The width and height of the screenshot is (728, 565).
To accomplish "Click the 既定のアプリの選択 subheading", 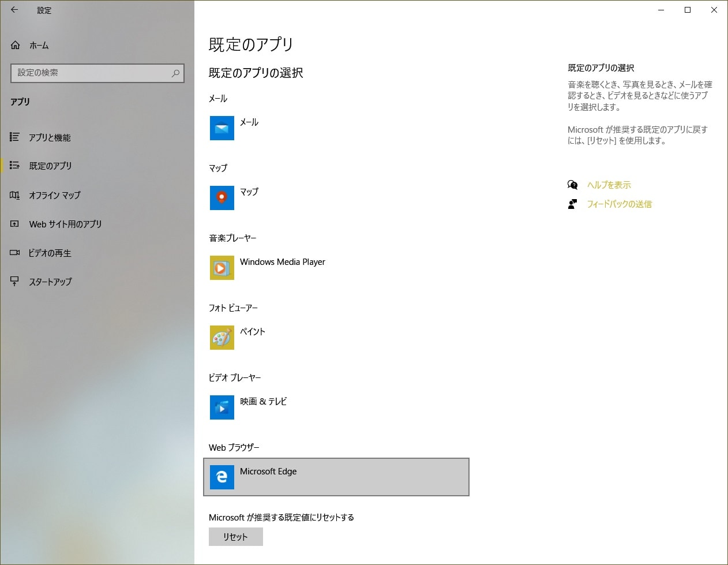I will (x=256, y=73).
